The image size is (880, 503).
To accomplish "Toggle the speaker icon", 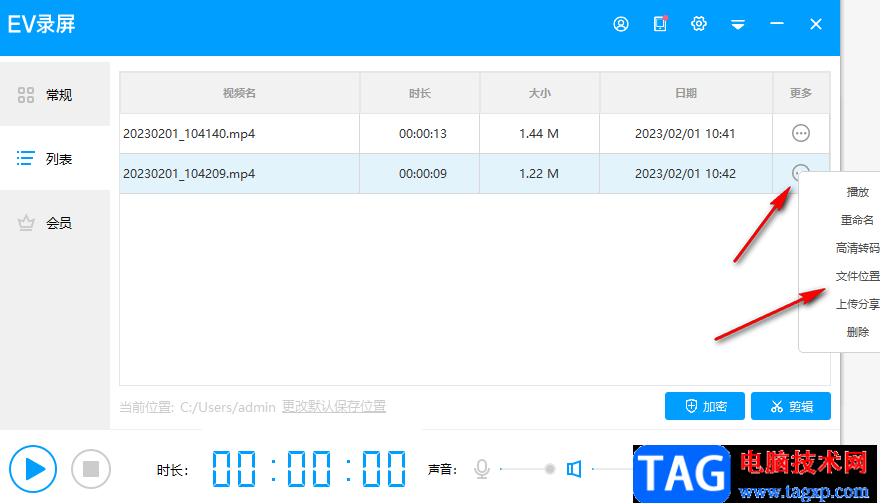I will [574, 469].
